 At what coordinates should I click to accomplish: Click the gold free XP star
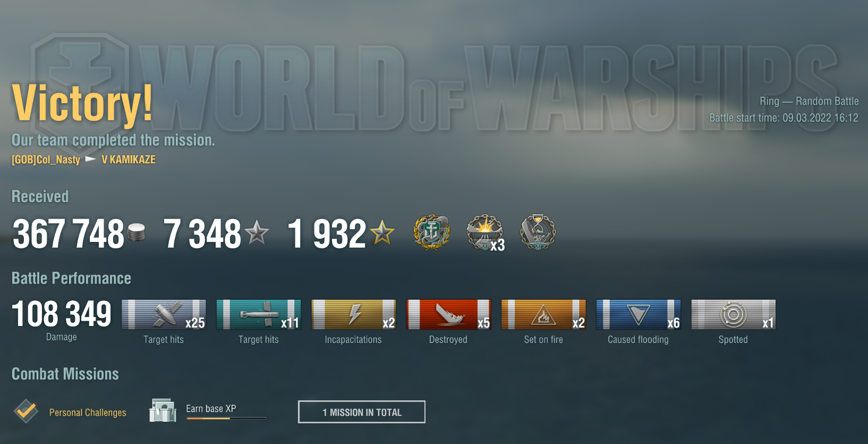click(x=382, y=232)
